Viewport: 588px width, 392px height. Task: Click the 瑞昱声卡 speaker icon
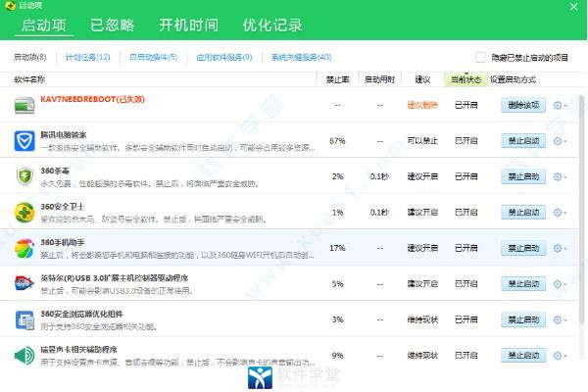(24, 355)
